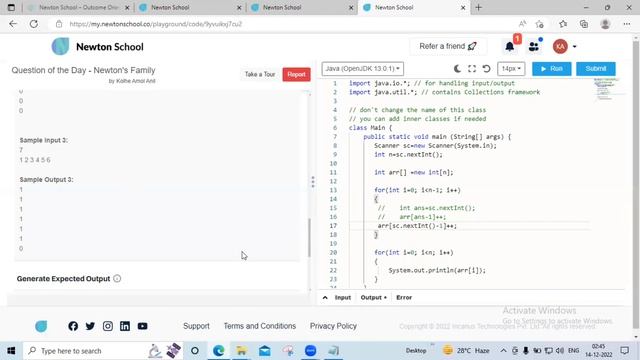640x360 pixels.
Task: Open Privacy Policy link
Action: coord(333,326)
